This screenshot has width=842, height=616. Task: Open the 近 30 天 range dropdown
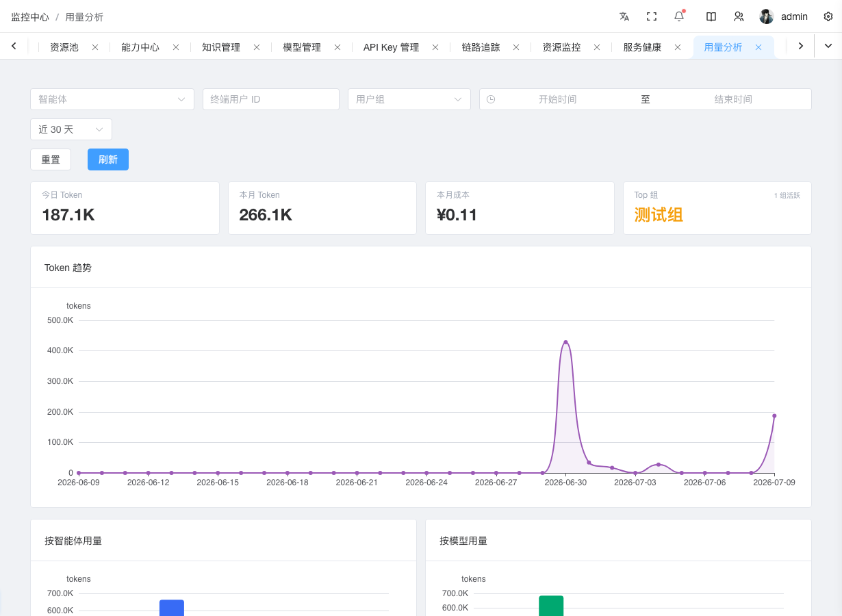tap(71, 129)
